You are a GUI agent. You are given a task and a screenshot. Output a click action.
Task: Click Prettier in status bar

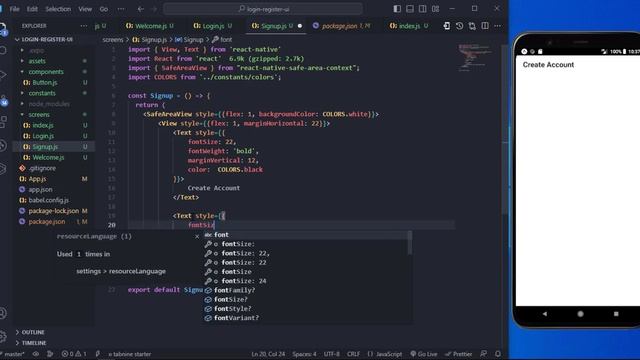tap(459, 354)
